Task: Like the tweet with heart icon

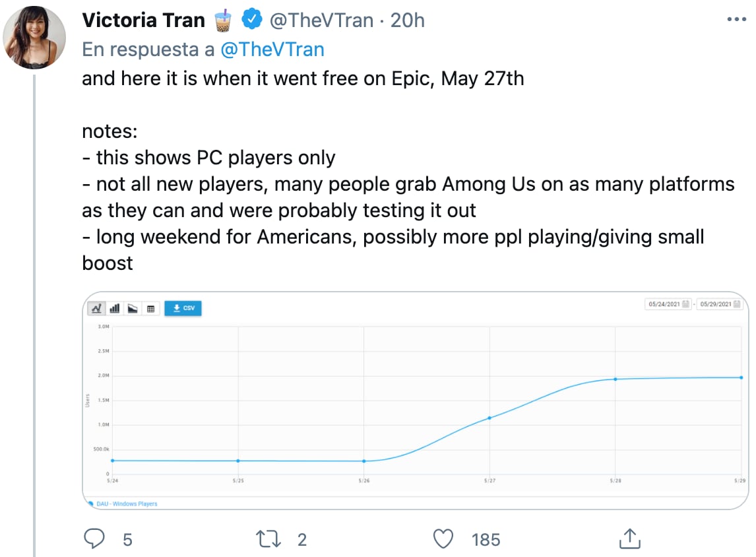Action: pos(444,539)
